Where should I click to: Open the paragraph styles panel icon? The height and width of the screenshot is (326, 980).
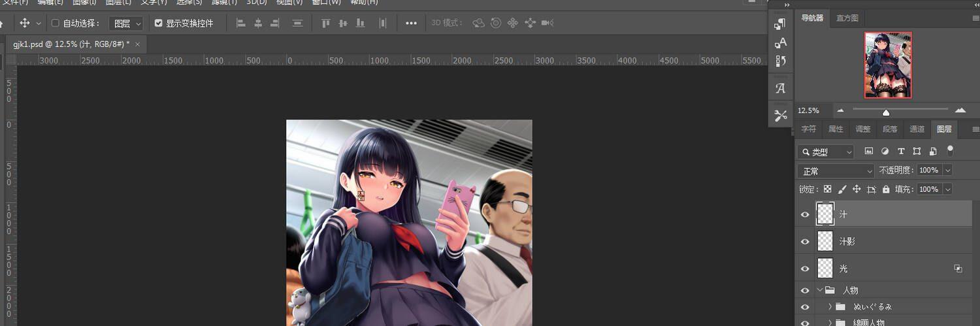pyautogui.click(x=780, y=24)
